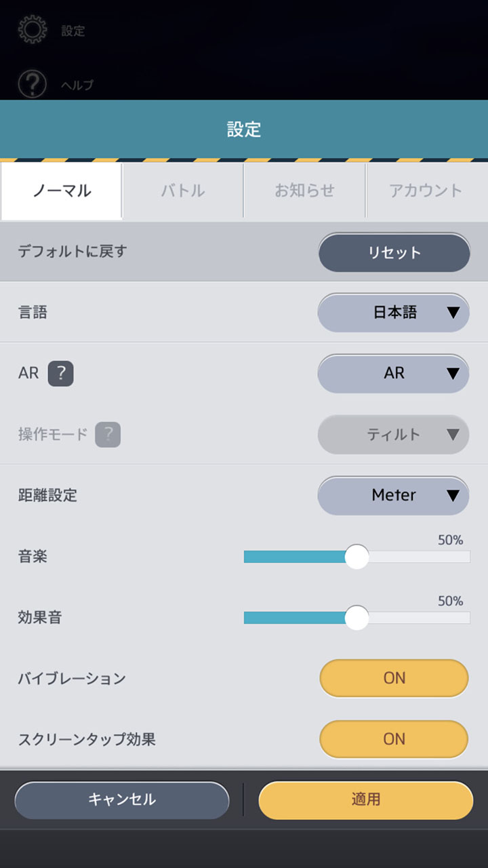
Task: Open the ティルト 操作モード dropdown
Action: tap(394, 435)
